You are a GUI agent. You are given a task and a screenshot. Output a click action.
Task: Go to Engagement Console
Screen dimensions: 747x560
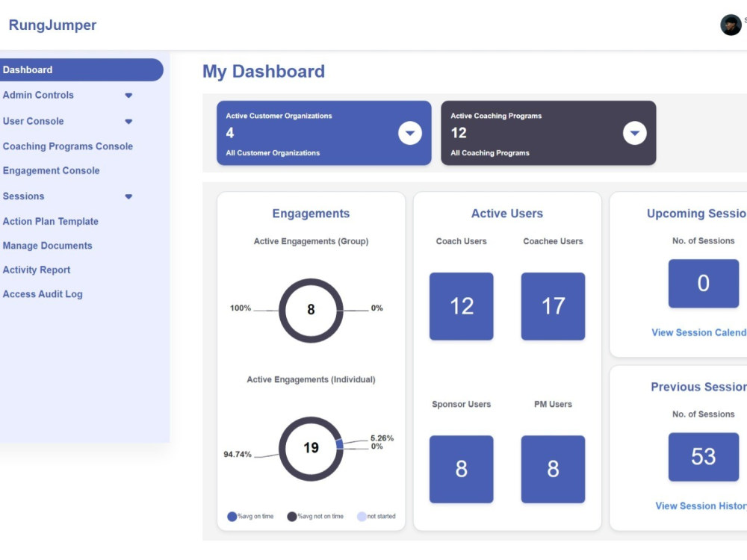(x=51, y=170)
